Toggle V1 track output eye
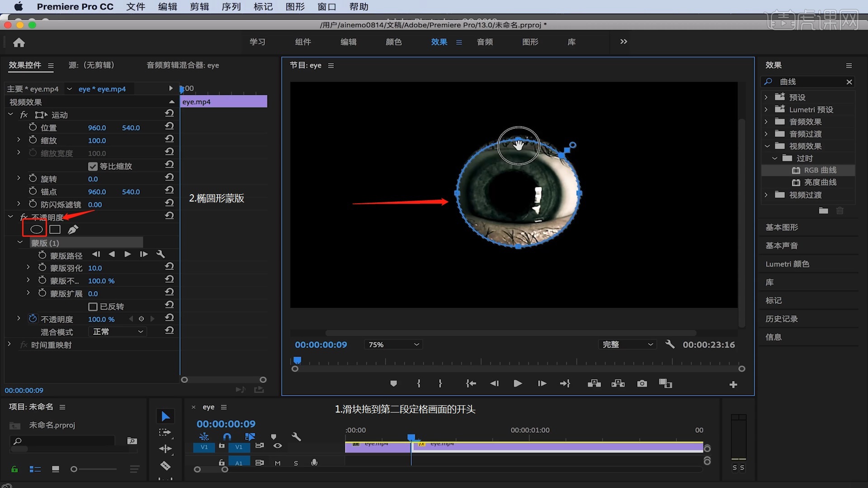868x488 pixels. tap(278, 446)
